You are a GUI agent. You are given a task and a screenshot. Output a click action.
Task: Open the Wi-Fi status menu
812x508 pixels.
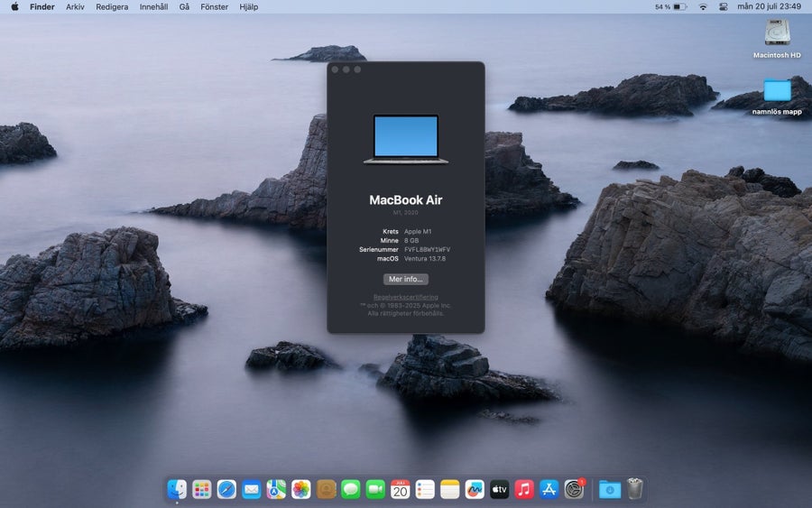tap(703, 6)
